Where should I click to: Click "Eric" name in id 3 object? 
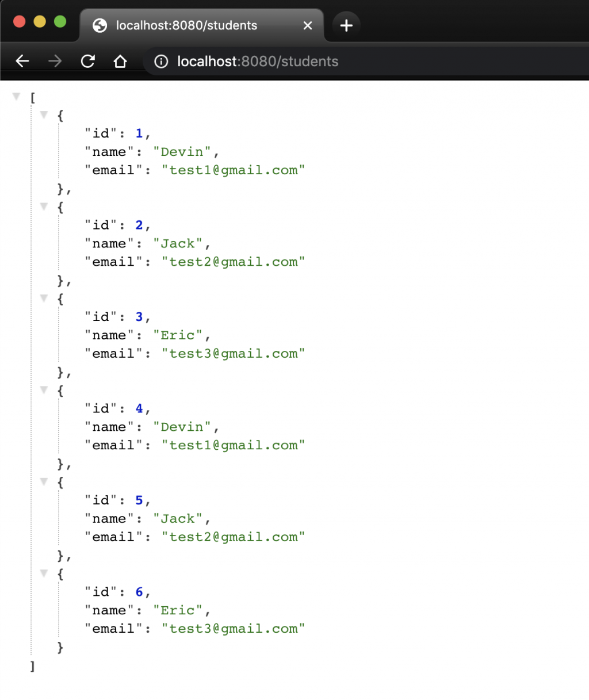coord(178,335)
